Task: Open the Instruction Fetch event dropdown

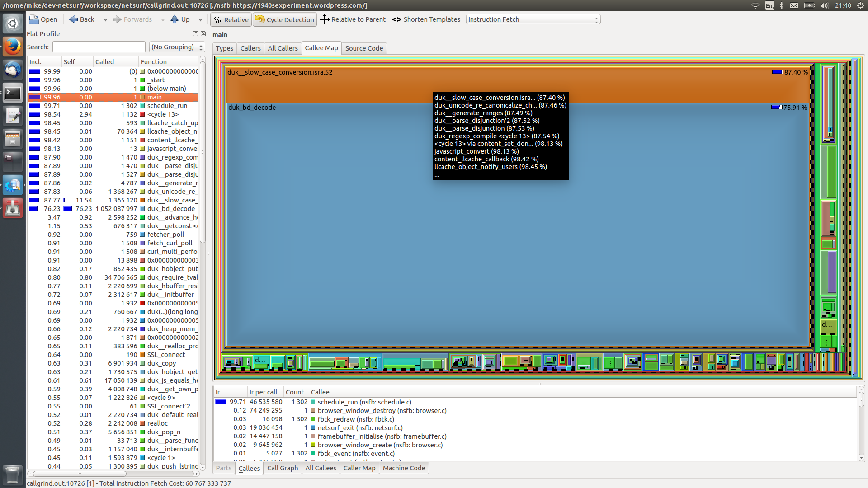Action: click(533, 19)
